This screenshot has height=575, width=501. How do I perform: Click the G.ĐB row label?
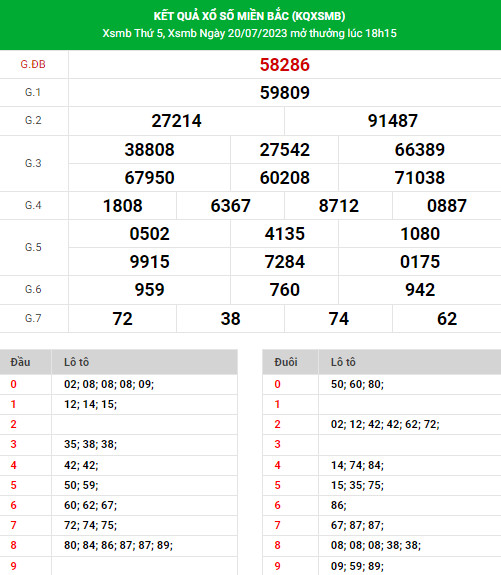tap(33, 65)
